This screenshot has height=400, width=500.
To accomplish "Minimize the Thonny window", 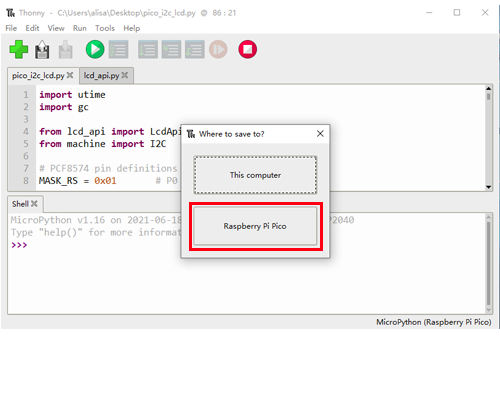I will [x=429, y=13].
